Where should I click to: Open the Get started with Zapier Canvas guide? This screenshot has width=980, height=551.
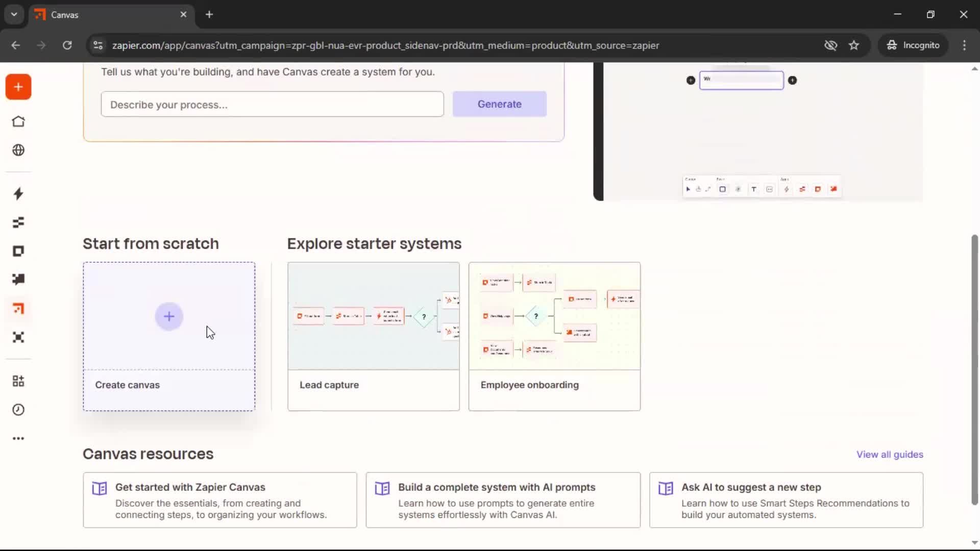(220, 500)
